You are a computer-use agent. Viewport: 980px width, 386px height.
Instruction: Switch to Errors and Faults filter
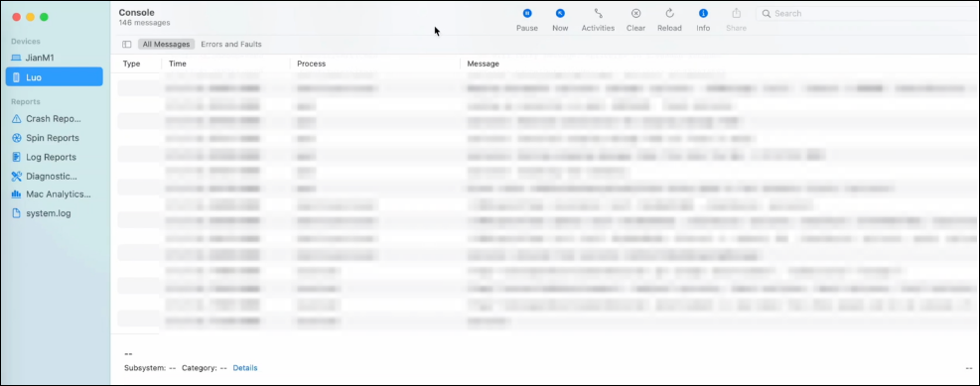[x=231, y=45]
